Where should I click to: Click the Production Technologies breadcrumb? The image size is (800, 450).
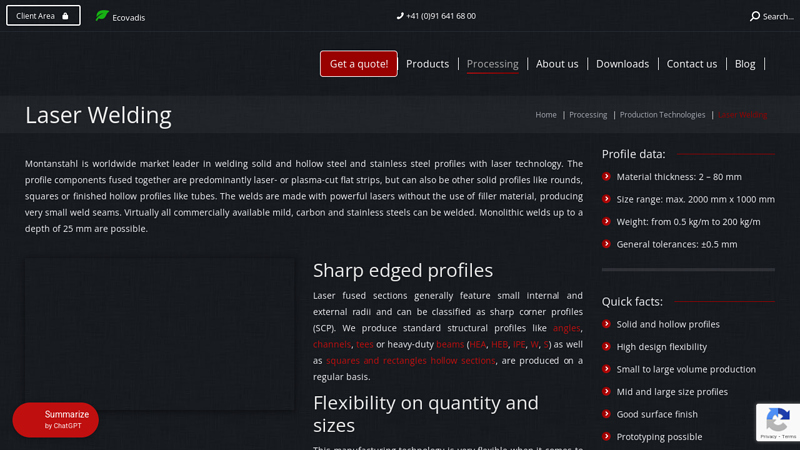point(662,115)
